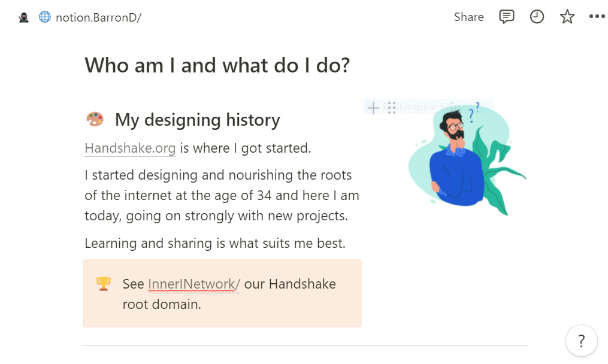Image resolution: width=608 pixels, height=364 pixels.
Task: Click the plus icon to add block
Action: (x=373, y=107)
